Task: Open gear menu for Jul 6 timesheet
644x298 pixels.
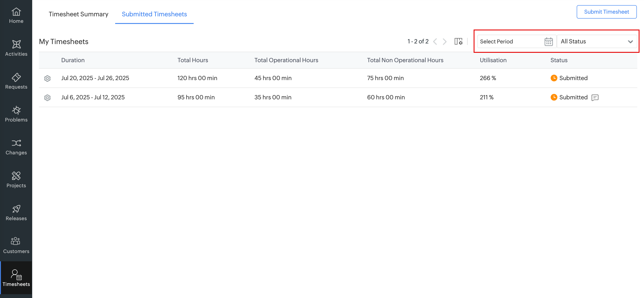Action: click(x=47, y=98)
